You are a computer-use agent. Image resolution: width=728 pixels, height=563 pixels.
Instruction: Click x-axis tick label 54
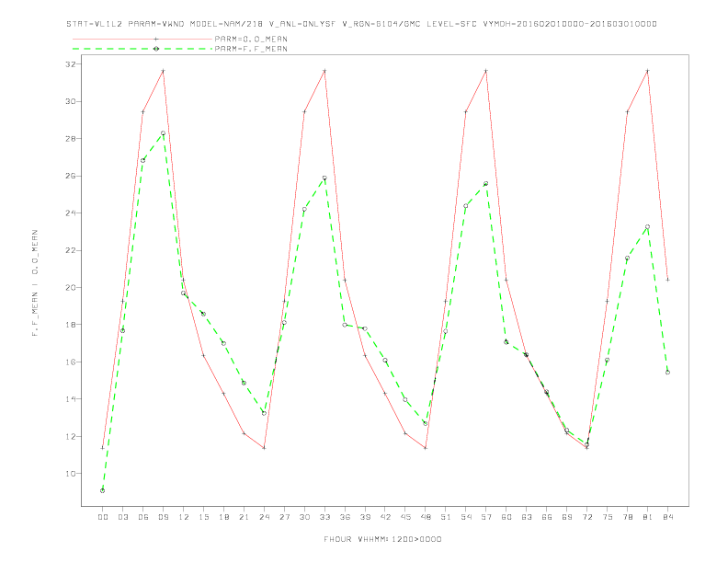click(466, 517)
